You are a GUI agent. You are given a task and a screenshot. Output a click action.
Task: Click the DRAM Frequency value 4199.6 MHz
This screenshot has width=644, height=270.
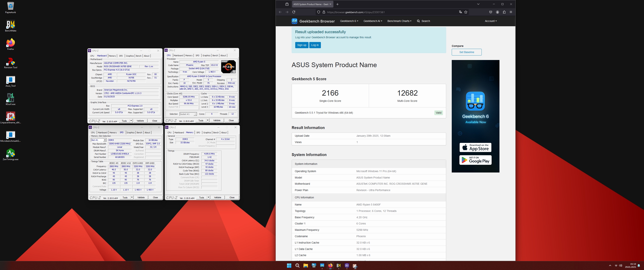tap(209, 154)
